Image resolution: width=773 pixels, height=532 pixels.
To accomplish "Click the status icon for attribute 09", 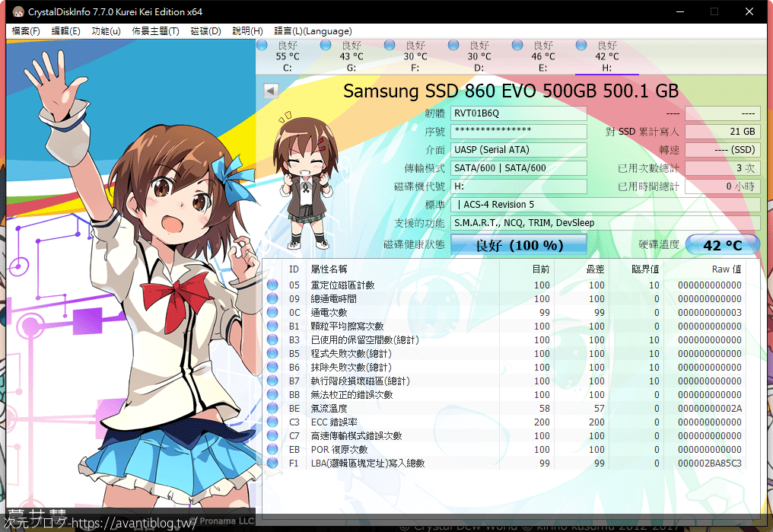I will (x=272, y=299).
